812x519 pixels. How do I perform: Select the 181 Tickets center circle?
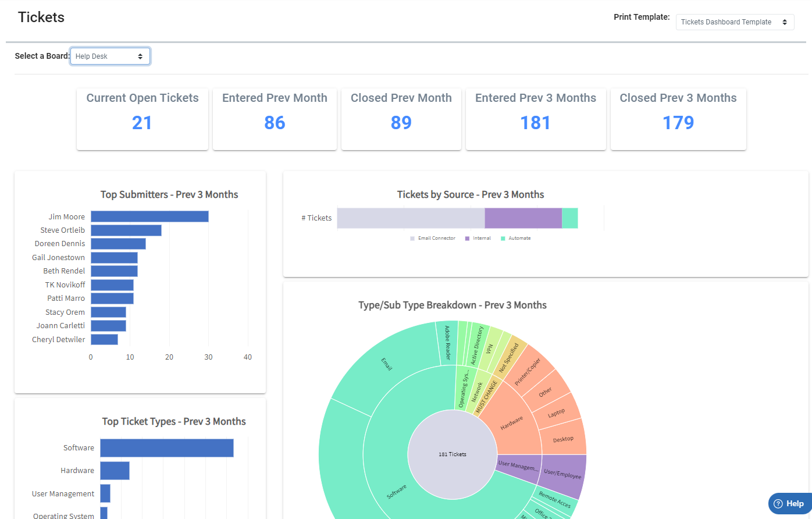pyautogui.click(x=453, y=454)
